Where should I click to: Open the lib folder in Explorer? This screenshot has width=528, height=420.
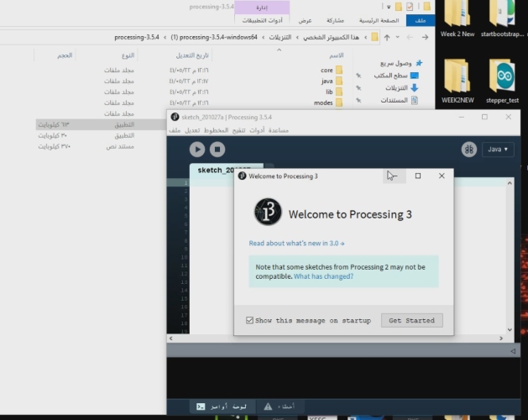(x=334, y=92)
